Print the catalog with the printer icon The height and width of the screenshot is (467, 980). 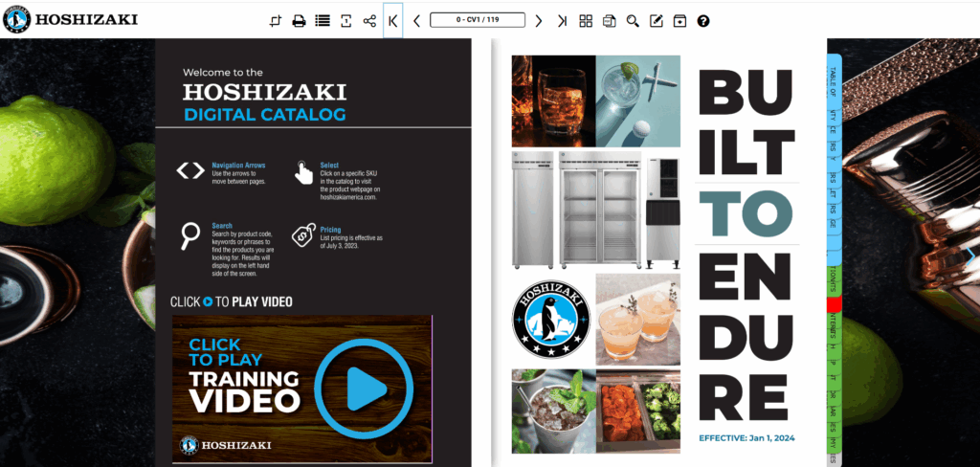coord(300,21)
